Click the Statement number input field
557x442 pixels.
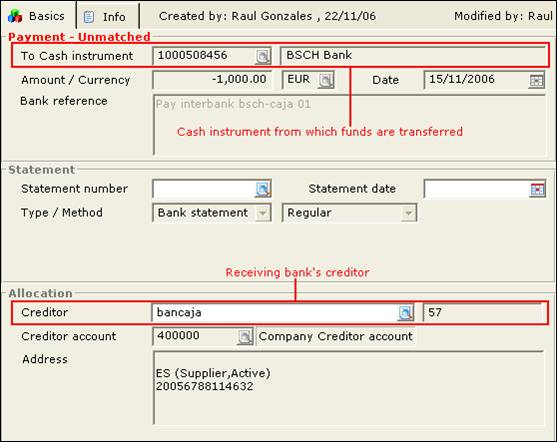coord(212,189)
